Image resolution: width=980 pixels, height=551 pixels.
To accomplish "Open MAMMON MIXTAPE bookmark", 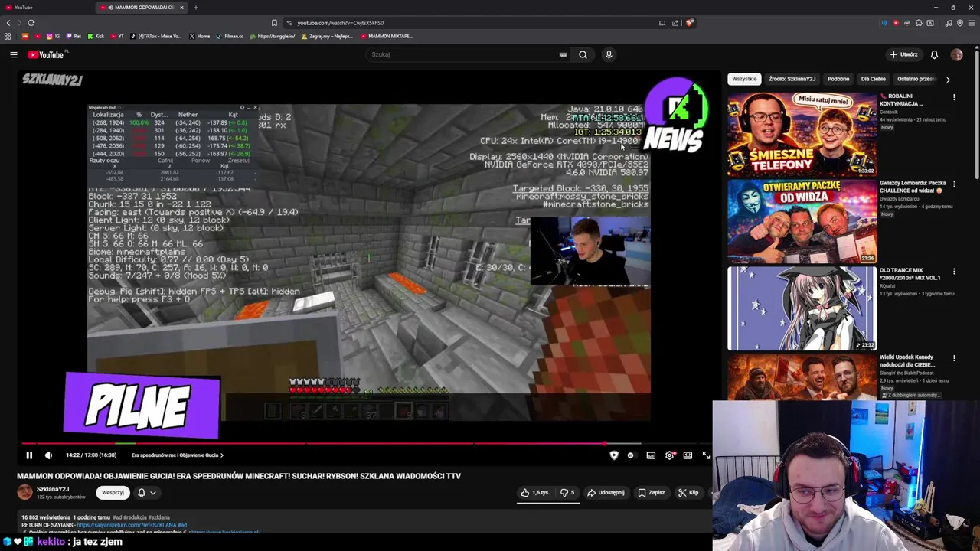I will 387,36.
